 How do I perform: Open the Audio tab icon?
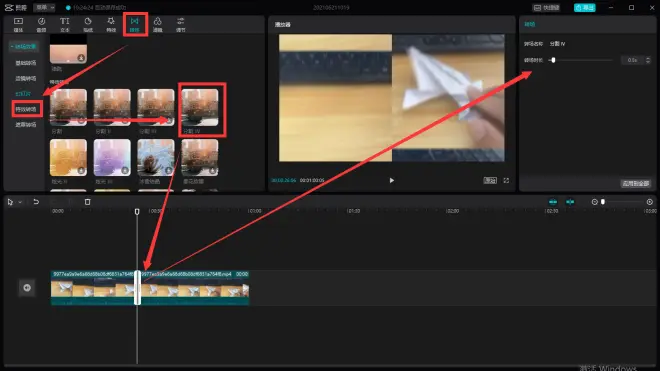pos(41,24)
